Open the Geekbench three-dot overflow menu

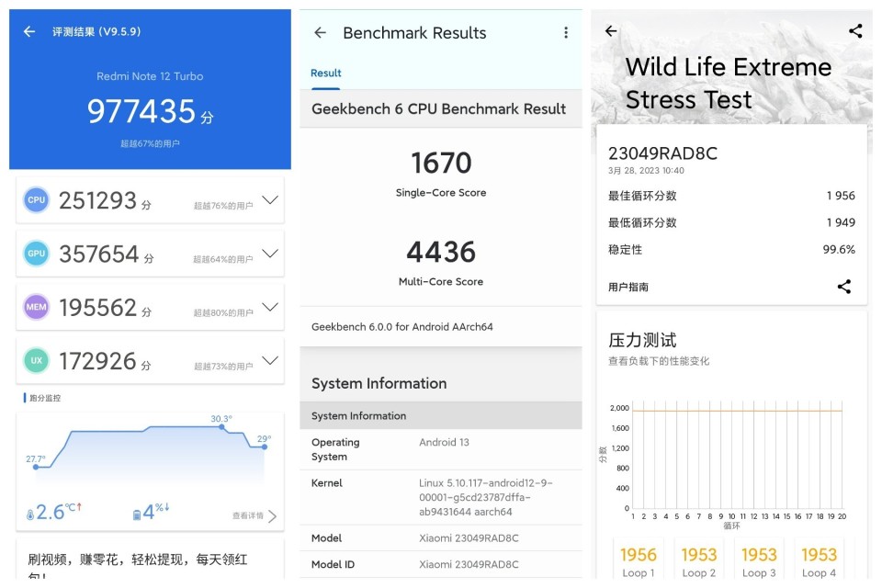click(566, 33)
